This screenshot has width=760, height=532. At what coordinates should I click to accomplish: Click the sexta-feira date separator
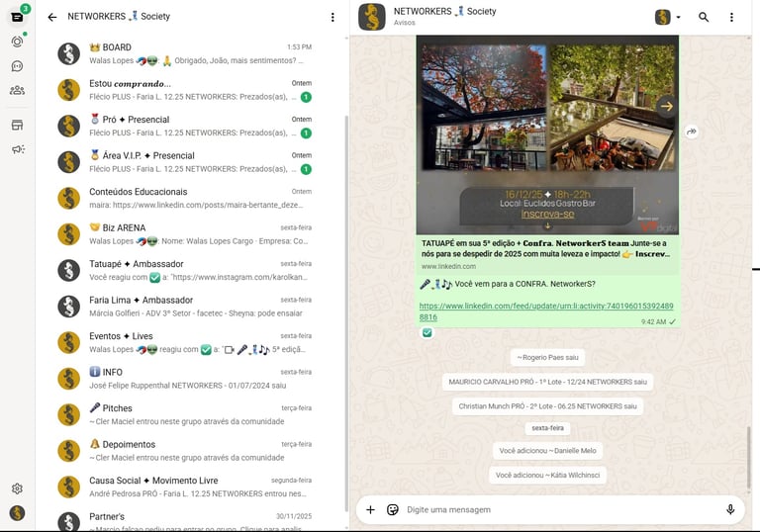[x=547, y=428]
